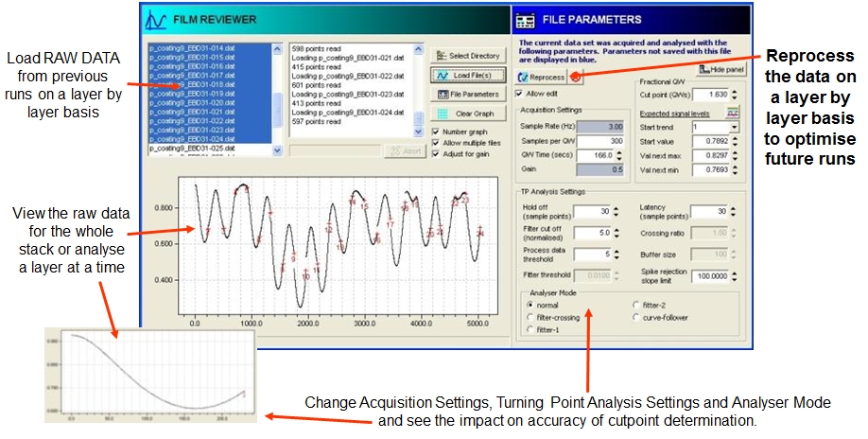Image resolution: width=868 pixels, height=439 pixels.
Task: Select the filter-crossing analyser mode
Action: coord(530,317)
